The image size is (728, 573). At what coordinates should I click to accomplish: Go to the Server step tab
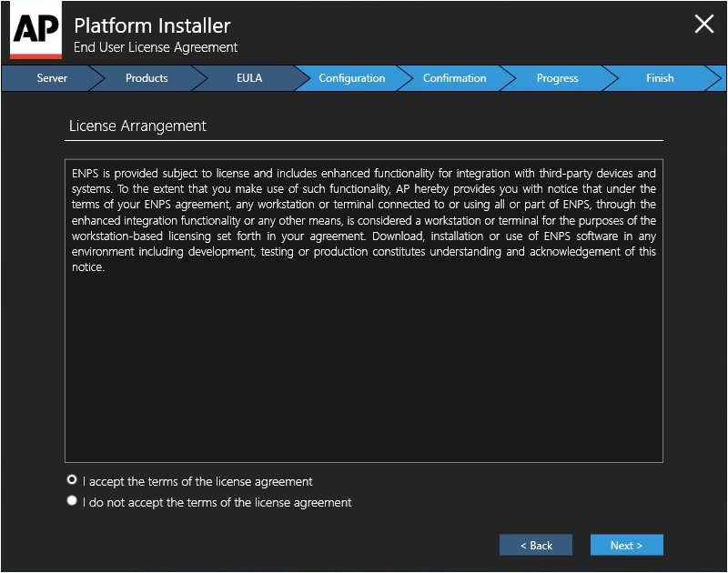pyautogui.click(x=52, y=78)
